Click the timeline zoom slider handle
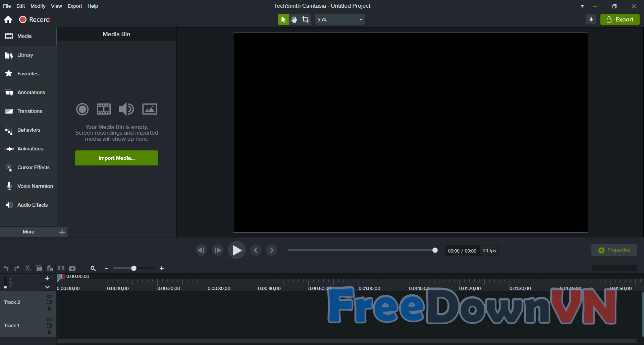 point(134,268)
